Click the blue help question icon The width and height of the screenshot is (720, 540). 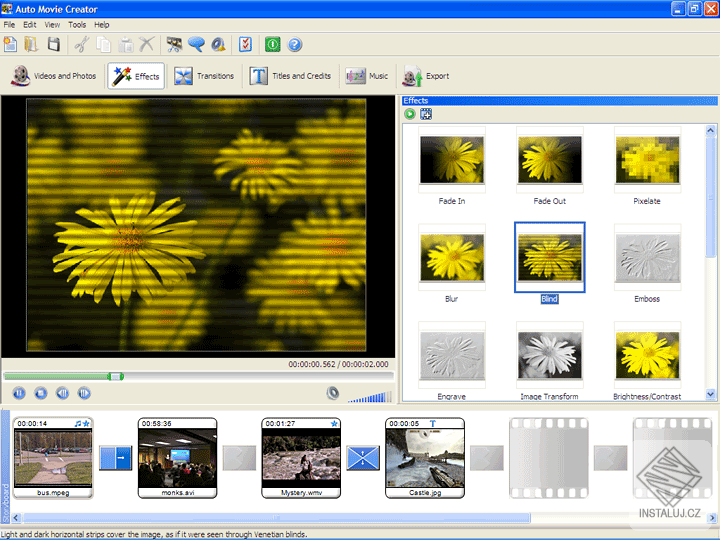295,45
